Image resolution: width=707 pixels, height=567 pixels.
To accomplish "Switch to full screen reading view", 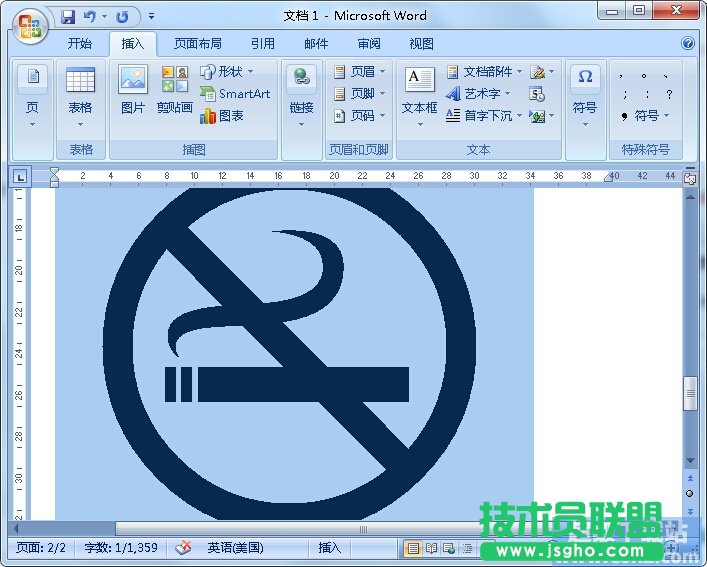I will (432, 548).
